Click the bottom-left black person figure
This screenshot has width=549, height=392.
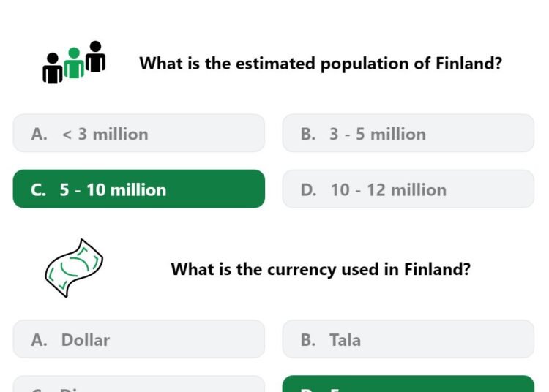click(x=53, y=68)
